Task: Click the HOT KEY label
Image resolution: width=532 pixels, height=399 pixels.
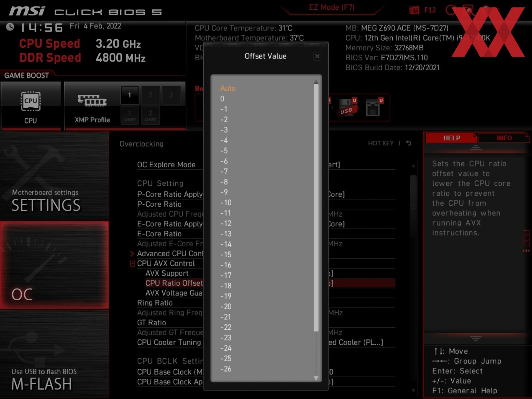Action: click(381, 143)
